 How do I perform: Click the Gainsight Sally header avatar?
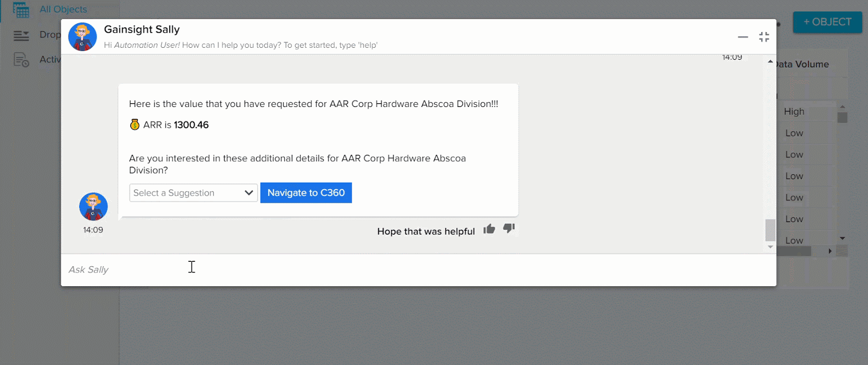coord(82,37)
